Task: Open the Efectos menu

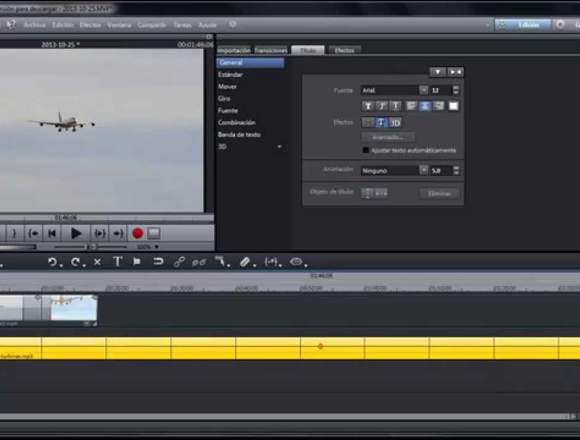Action: [90, 25]
